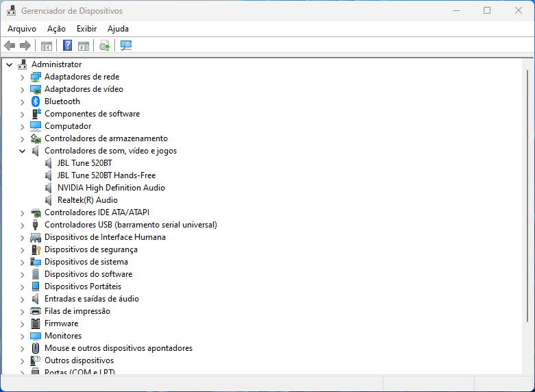The image size is (535, 392).
Task: Select the Administrator root label
Action: (57, 64)
